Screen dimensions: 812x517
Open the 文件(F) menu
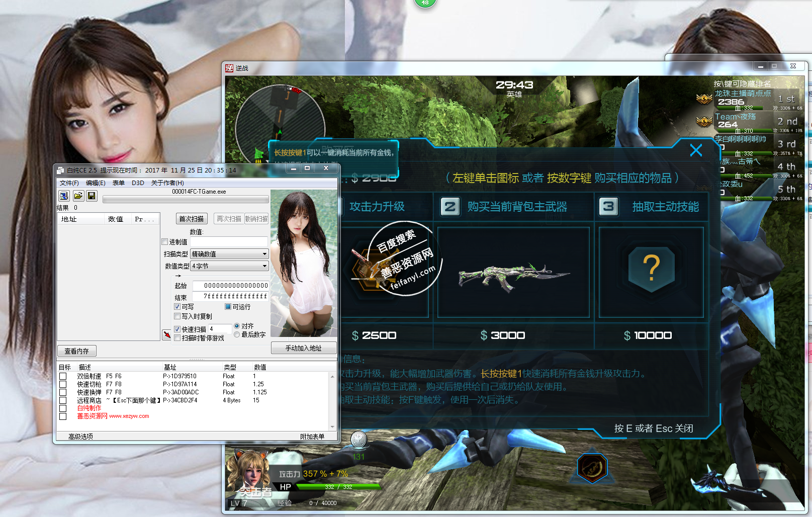point(69,183)
